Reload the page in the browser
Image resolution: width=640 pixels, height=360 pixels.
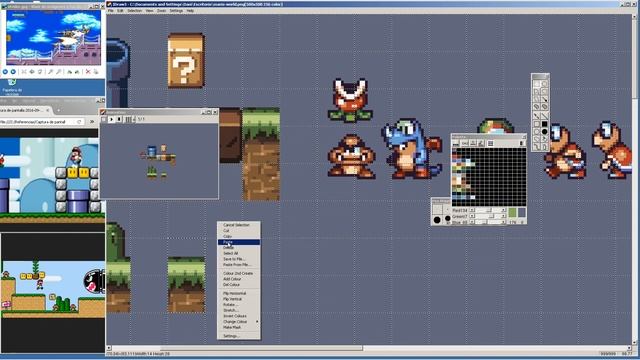[79, 122]
